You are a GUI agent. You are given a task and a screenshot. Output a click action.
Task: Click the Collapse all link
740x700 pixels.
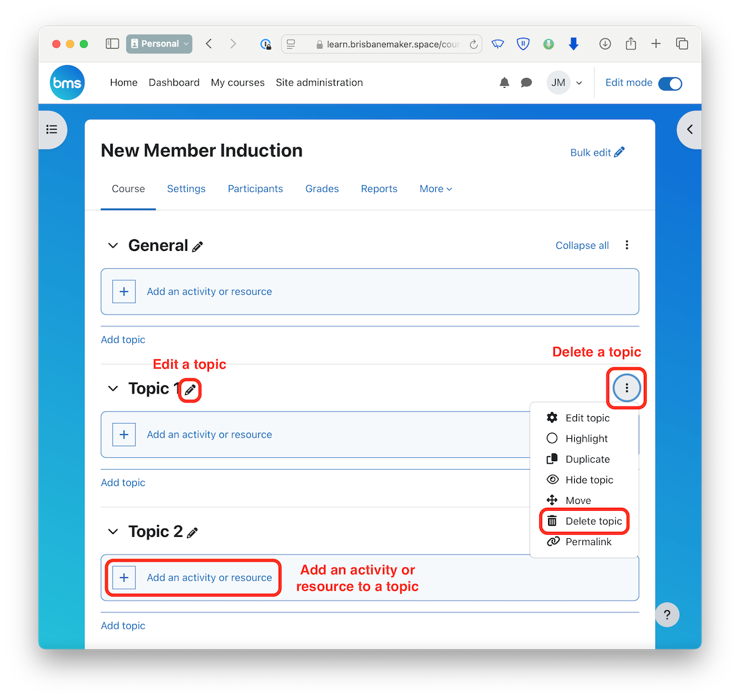(x=582, y=245)
